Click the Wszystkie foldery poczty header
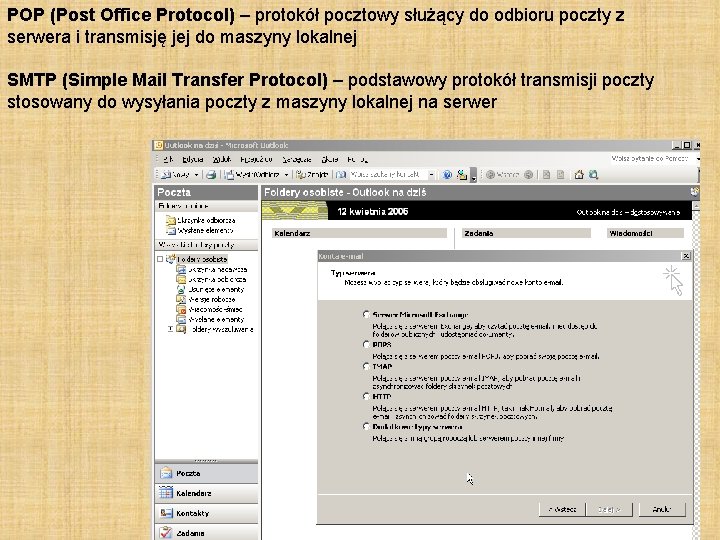Screen dimensions: 720x540 [x=206, y=245]
